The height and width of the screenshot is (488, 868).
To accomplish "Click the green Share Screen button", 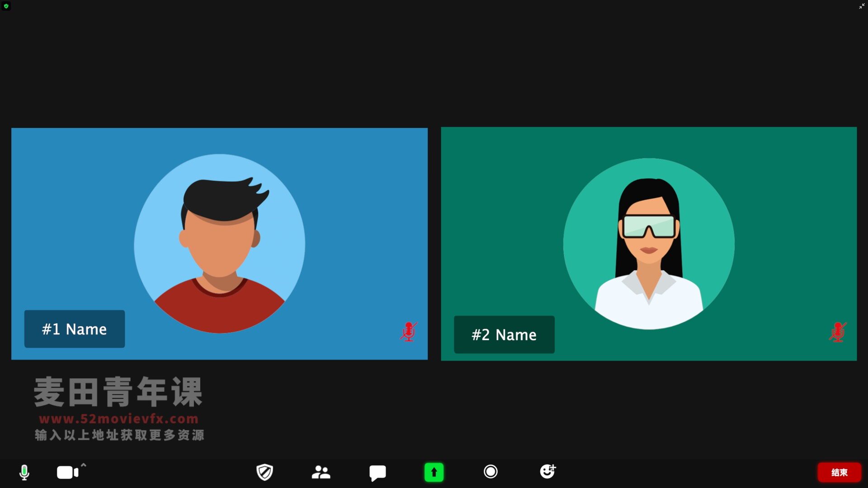I will pyautogui.click(x=434, y=472).
